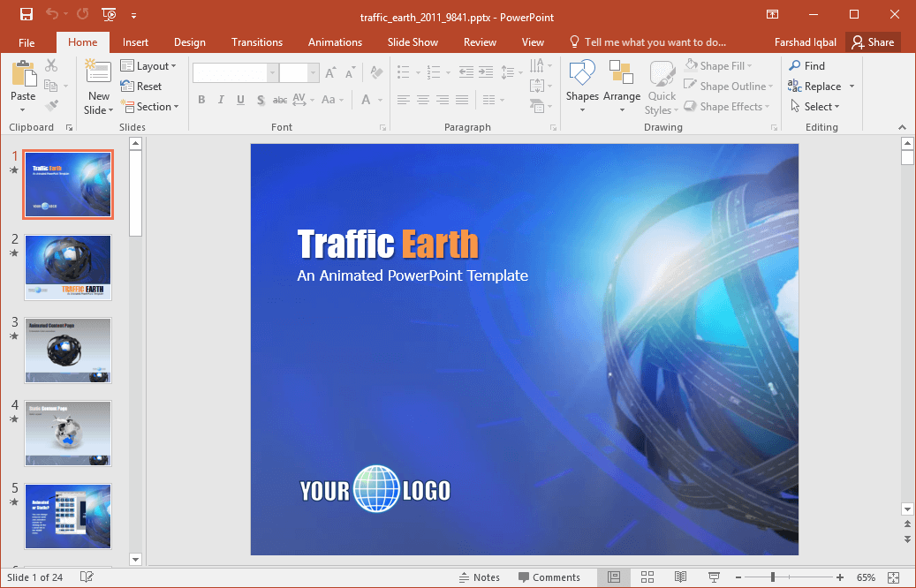The height and width of the screenshot is (588, 916).
Task: Toggle the Notes pane
Action: (x=480, y=577)
